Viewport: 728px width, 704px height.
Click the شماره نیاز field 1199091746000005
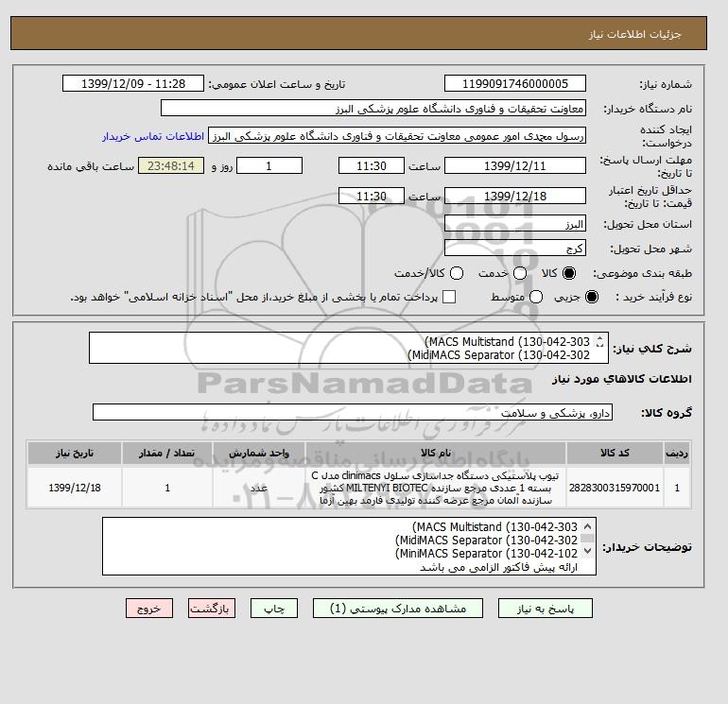tap(515, 83)
